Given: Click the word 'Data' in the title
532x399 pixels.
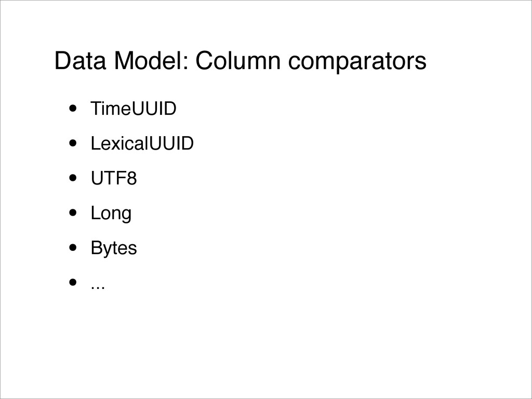Looking at the screenshot, I should (x=80, y=61).
